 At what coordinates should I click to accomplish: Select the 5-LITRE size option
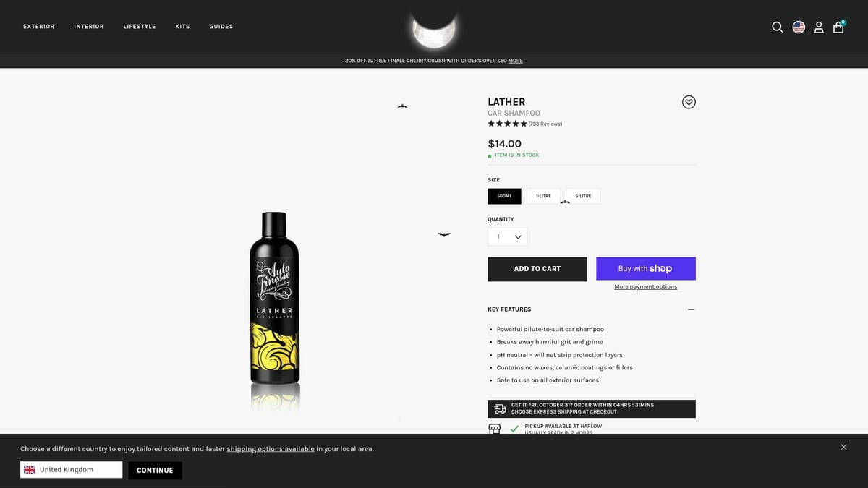pyautogui.click(x=583, y=196)
